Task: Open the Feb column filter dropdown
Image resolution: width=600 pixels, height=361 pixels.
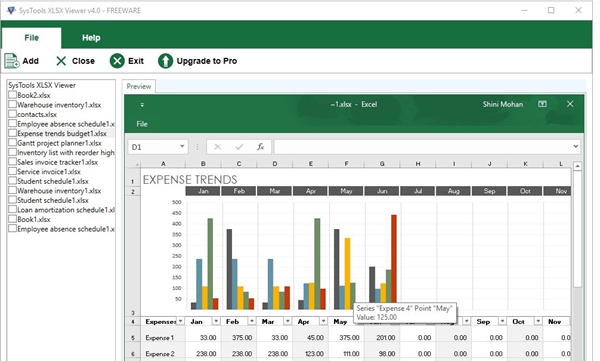Action: pos(252,321)
